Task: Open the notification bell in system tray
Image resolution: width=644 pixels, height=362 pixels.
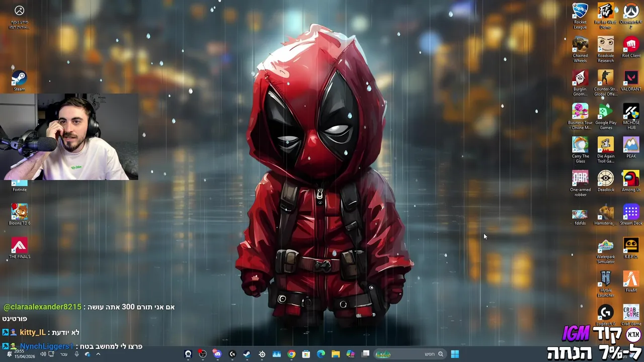Action: (x=9, y=354)
